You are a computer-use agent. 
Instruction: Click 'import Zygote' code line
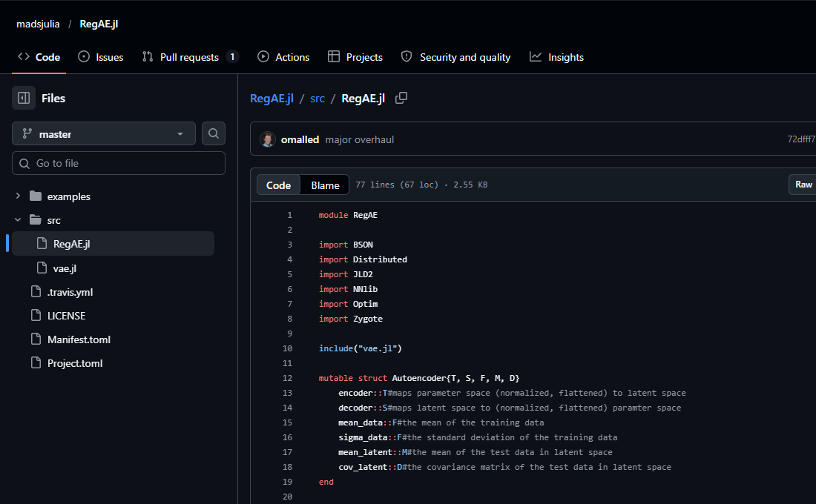pos(351,319)
